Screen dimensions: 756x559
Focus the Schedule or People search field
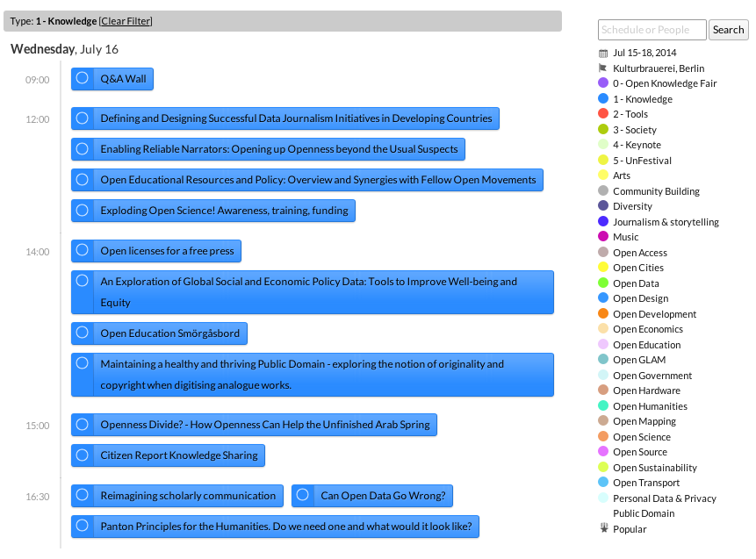click(x=652, y=30)
